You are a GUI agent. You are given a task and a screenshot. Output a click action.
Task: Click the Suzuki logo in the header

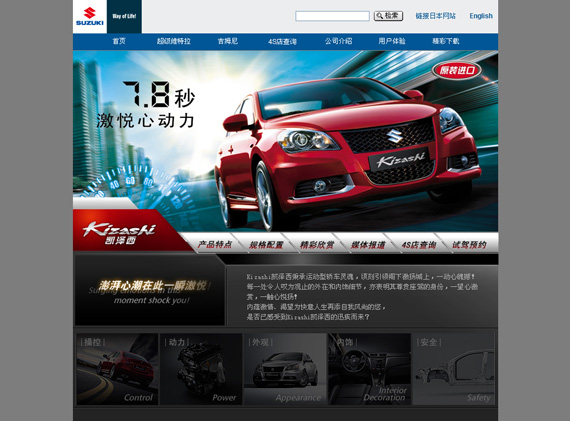90,16
